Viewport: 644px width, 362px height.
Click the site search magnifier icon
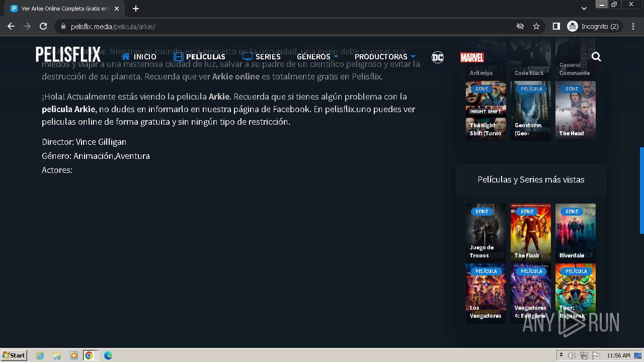[596, 56]
